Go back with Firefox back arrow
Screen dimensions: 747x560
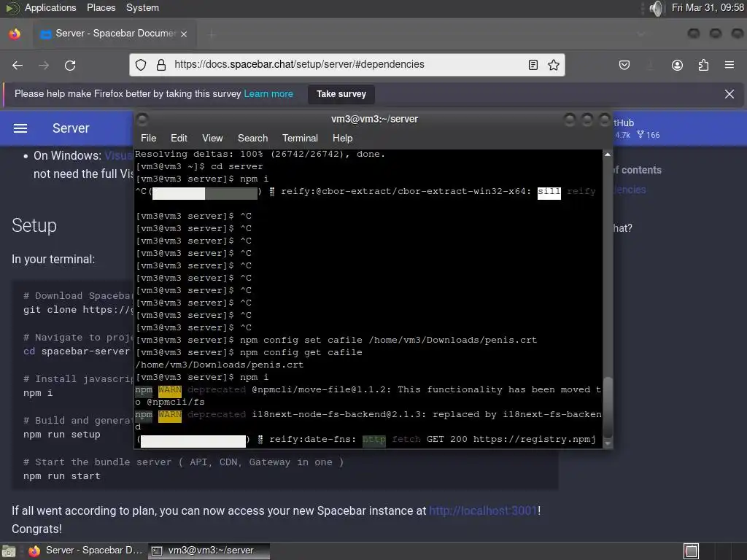pos(18,65)
